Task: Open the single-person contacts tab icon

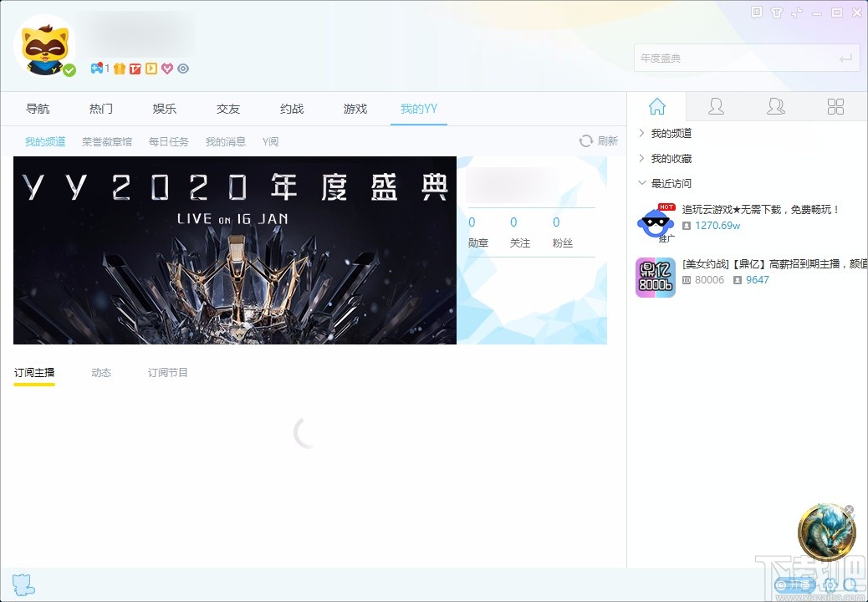Action: [716, 106]
